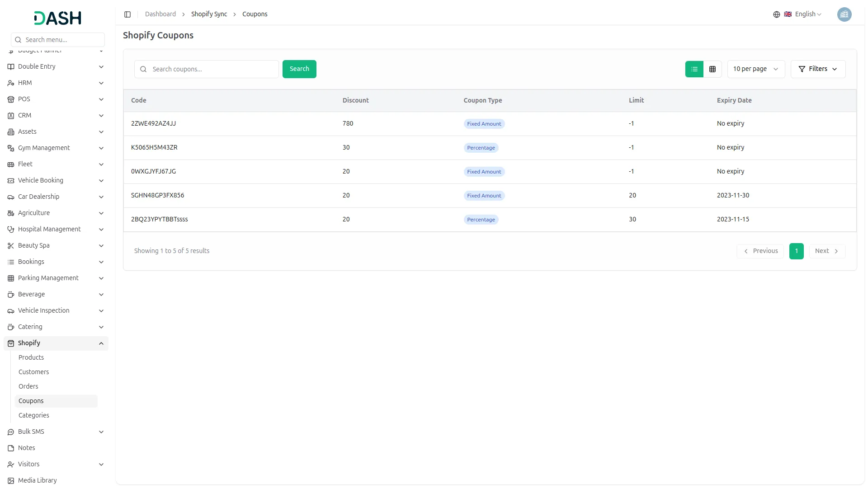Select Categories under Shopify
The image size is (868, 488).
33,415
